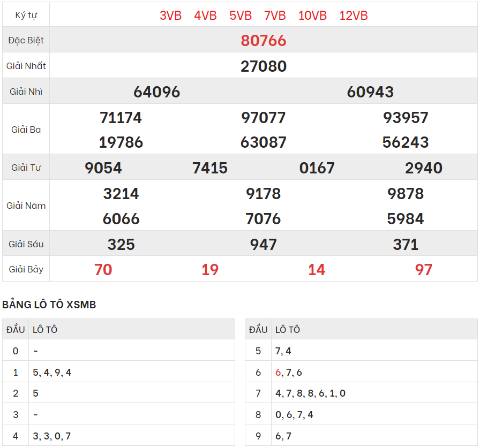This screenshot has height=448, width=480.
Task: Select the 12VB ticket code
Action: pos(354,16)
